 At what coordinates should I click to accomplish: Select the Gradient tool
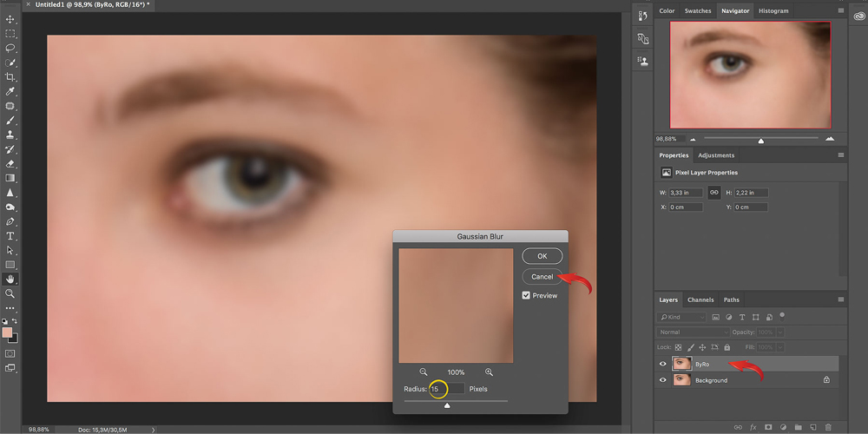click(10, 178)
